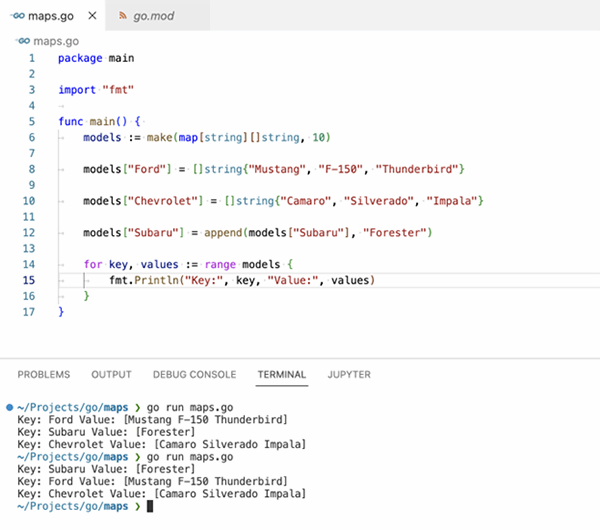Image resolution: width=600 pixels, height=530 pixels.
Task: Switch to the OUTPUT panel tab
Action: 111,375
